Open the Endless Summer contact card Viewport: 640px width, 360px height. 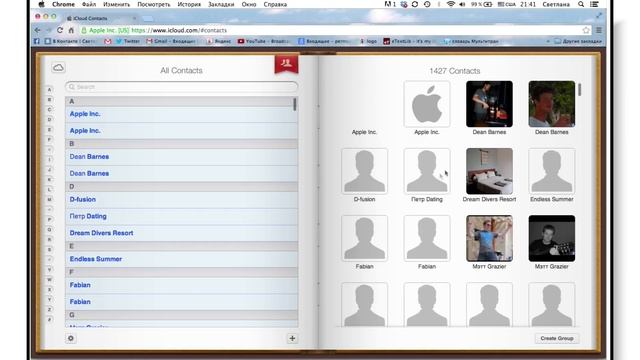coord(551,171)
